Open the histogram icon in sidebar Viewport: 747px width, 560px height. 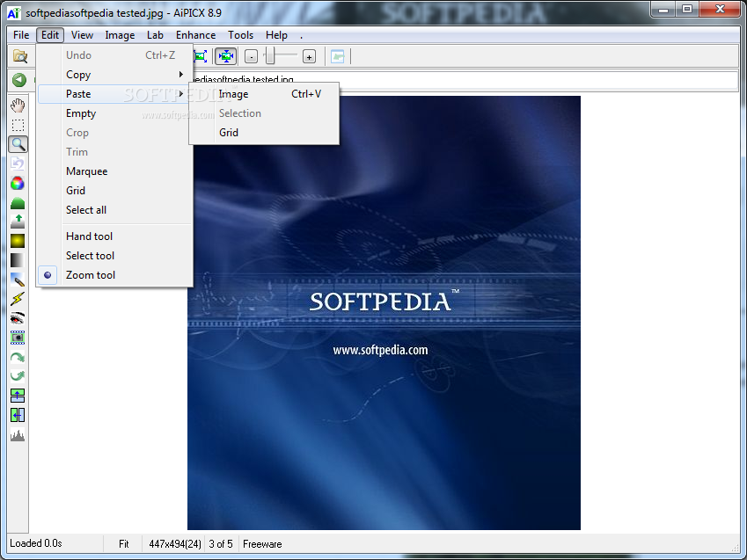(x=18, y=434)
